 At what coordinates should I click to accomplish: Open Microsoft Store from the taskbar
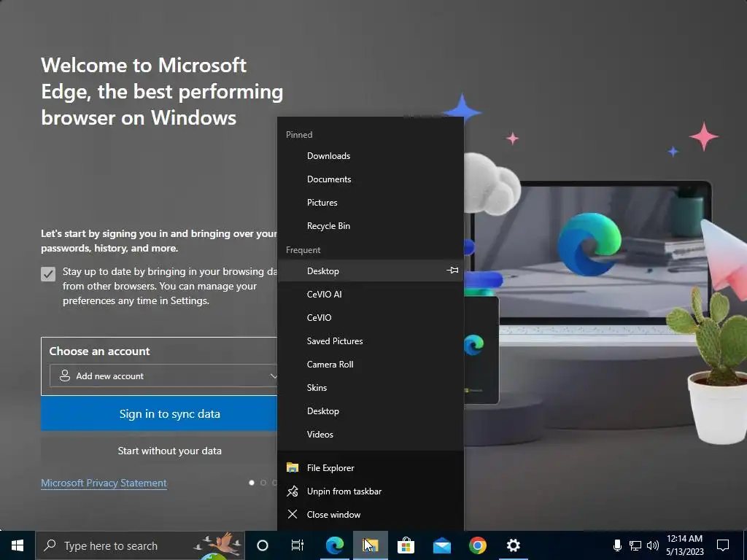point(406,545)
